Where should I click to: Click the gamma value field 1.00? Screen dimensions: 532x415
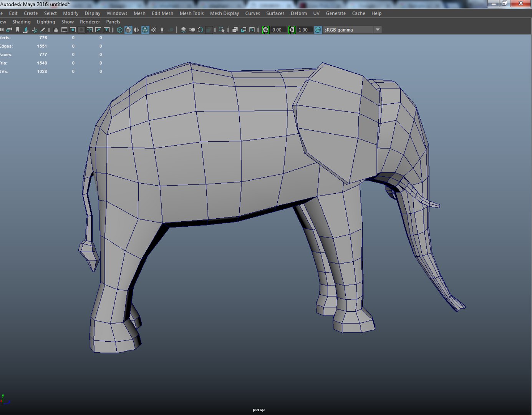304,30
